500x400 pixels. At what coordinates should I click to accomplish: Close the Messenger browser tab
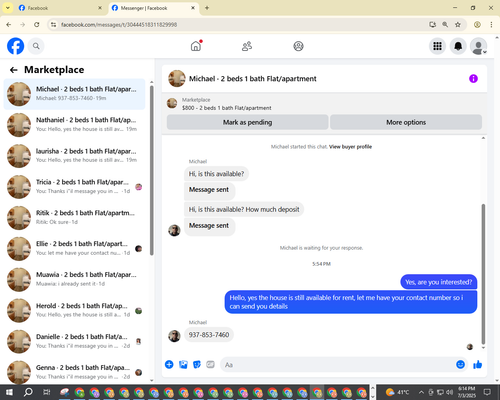[x=193, y=8]
